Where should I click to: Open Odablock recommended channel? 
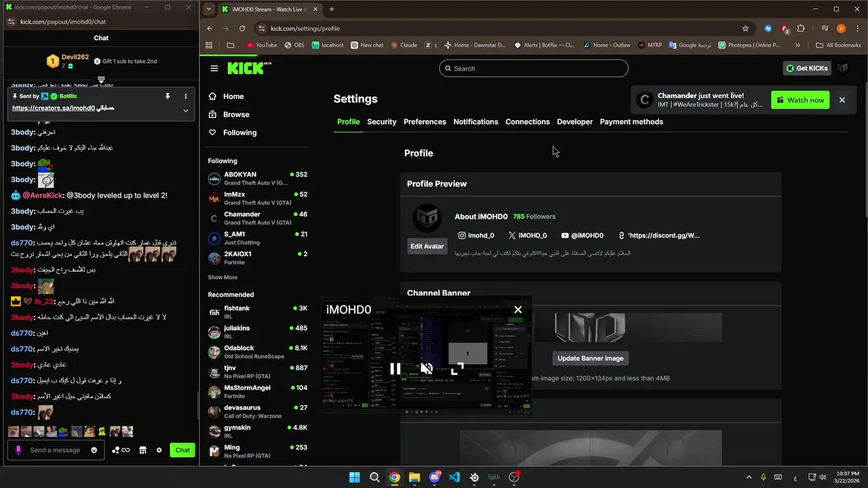coord(258,352)
